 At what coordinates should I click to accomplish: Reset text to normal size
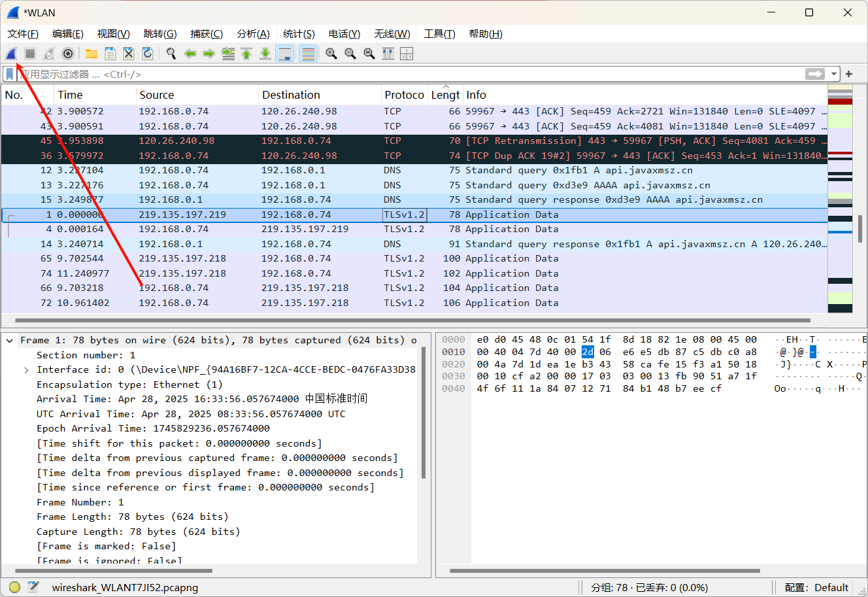(x=369, y=54)
